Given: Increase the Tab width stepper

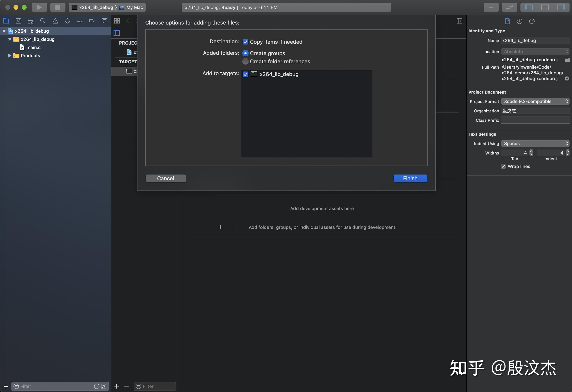Looking at the screenshot, I should coord(531,151).
